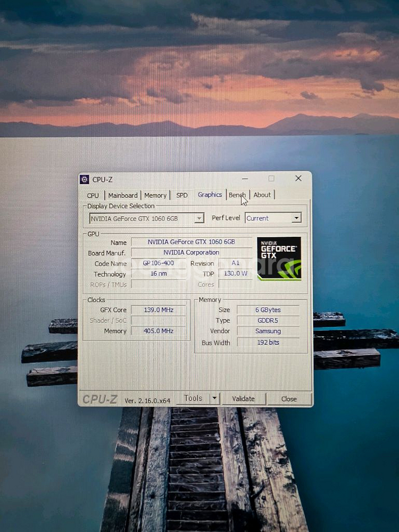Close CPU-Z using the title bar X

coord(298,178)
